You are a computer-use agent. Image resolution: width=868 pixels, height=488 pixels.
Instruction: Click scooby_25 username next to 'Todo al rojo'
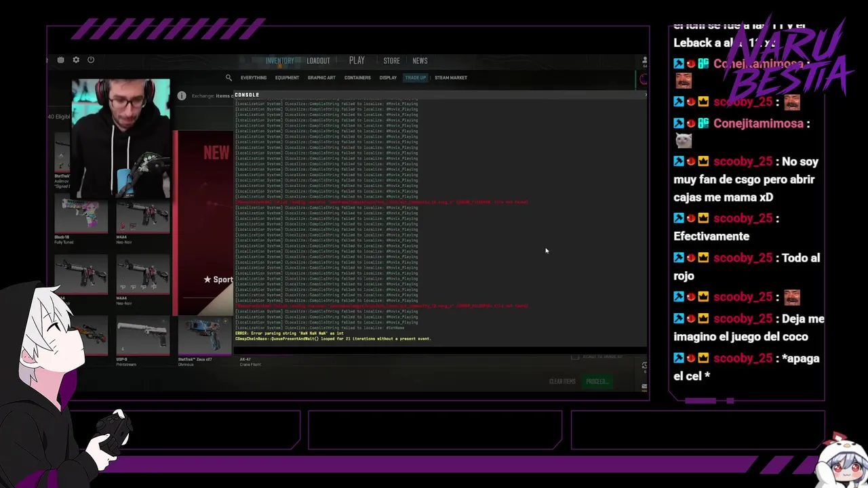743,258
